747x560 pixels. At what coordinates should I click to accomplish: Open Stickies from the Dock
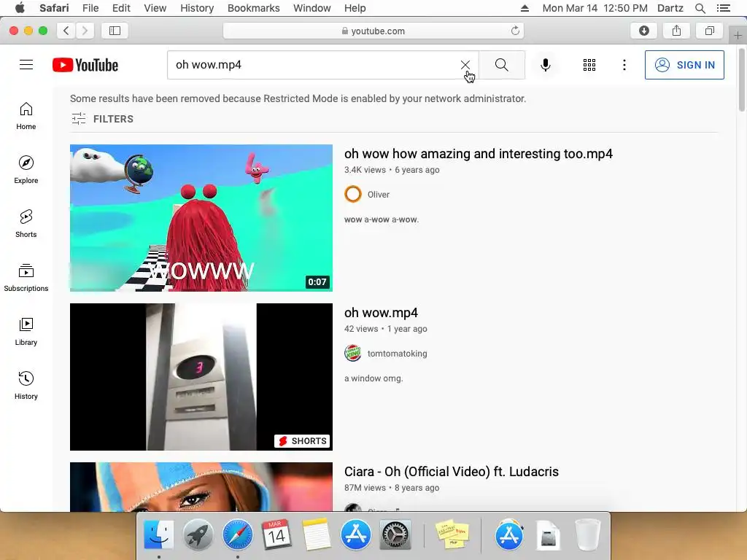coord(452,534)
